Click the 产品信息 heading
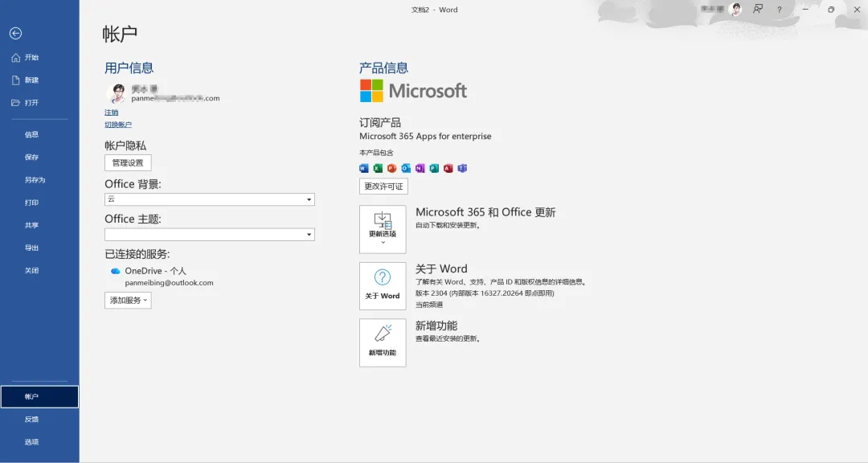This screenshot has width=868, height=463. 383,68
